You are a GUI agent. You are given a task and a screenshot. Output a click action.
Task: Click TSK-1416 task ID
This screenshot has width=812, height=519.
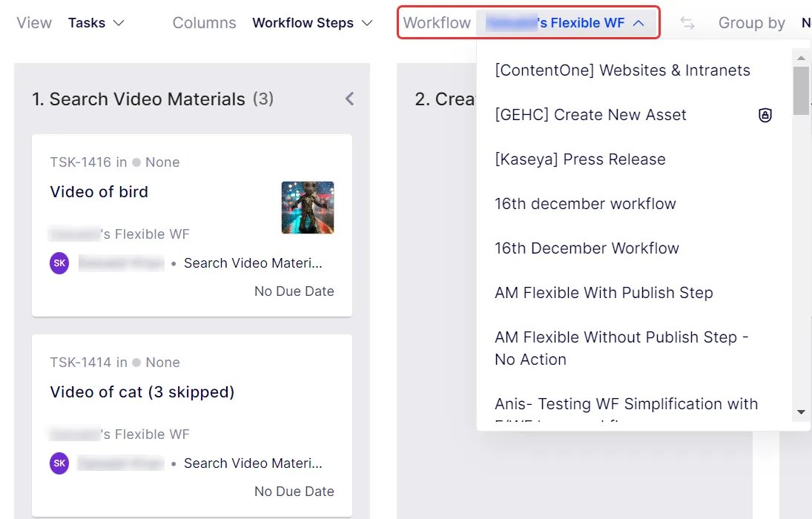(x=80, y=162)
